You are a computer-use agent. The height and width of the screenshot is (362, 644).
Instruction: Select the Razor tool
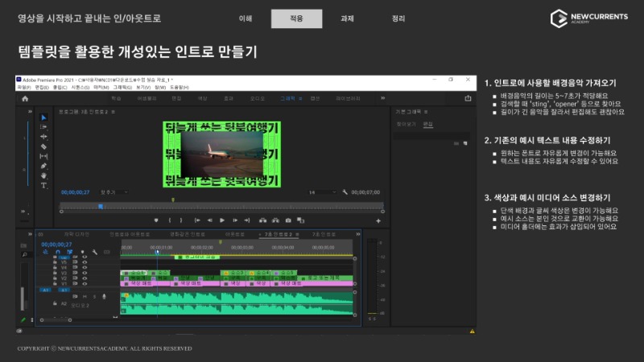point(44,146)
